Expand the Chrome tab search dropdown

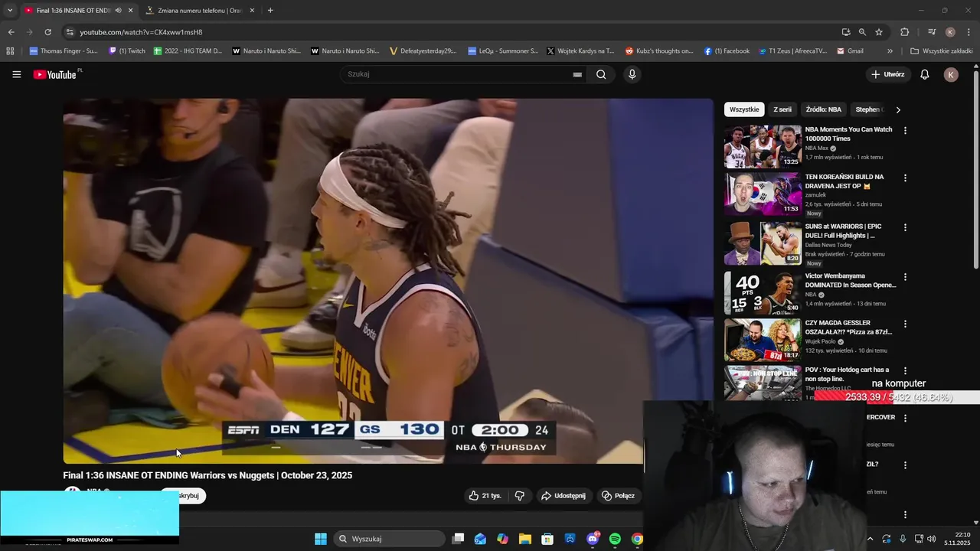(10, 11)
